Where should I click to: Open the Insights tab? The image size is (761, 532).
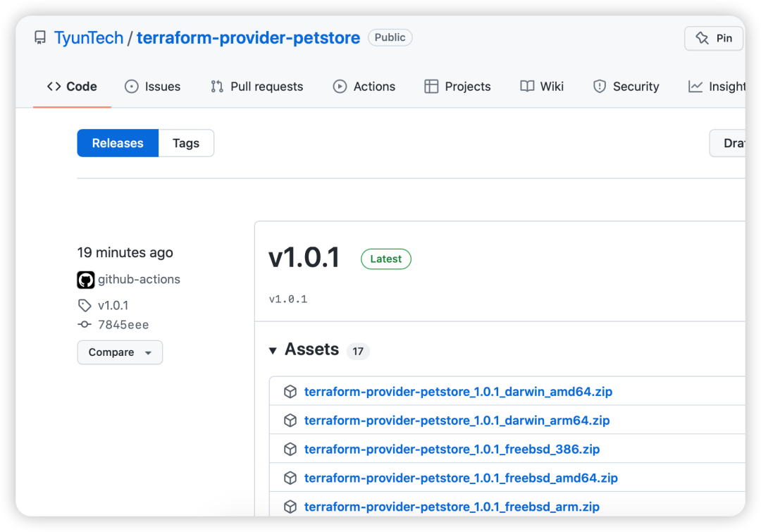(x=717, y=87)
